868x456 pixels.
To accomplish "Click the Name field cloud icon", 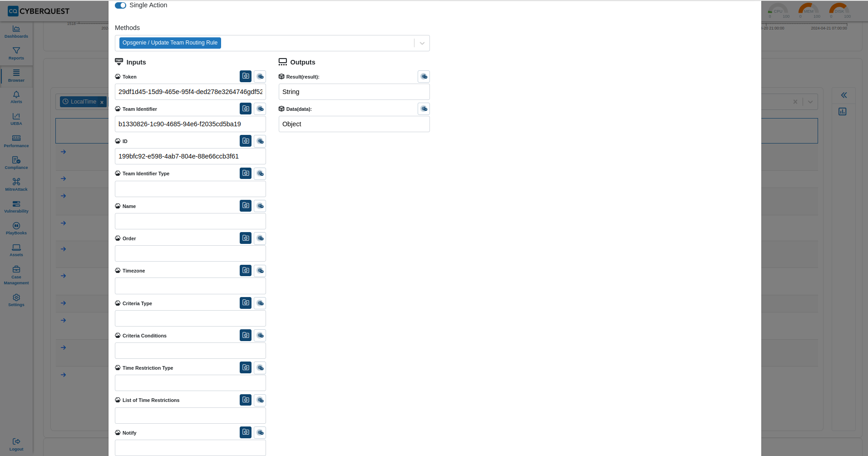I will pyautogui.click(x=260, y=206).
